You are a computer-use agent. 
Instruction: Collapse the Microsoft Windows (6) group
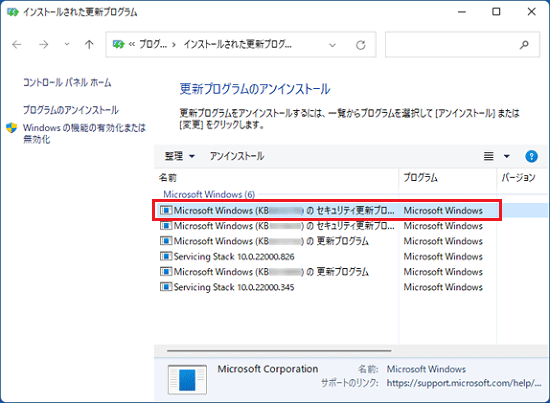209,194
